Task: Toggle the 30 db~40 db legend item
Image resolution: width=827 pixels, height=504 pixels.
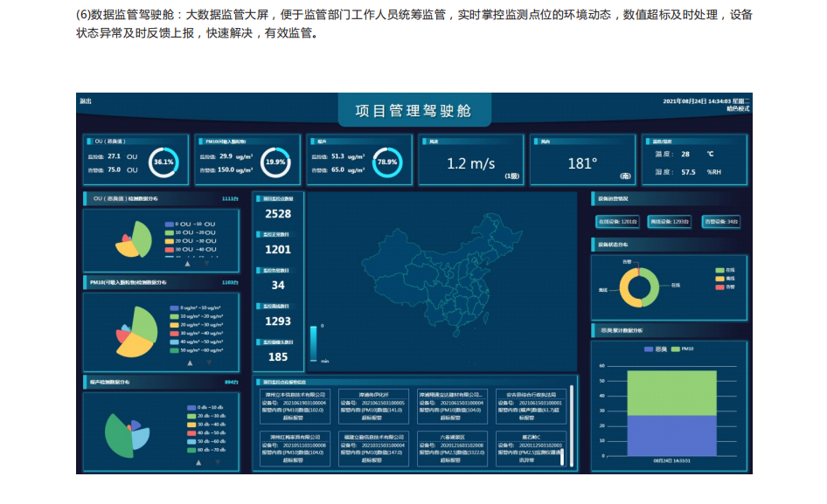Action: pyautogui.click(x=206, y=425)
